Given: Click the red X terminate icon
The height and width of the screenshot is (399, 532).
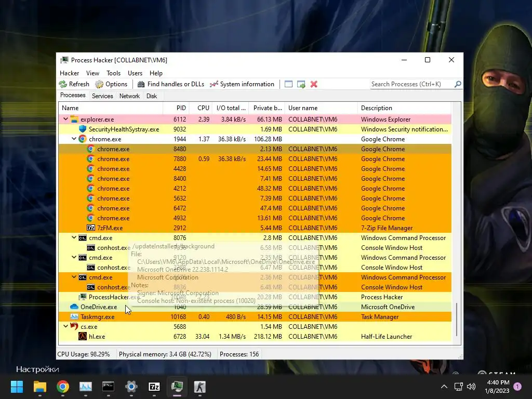Looking at the screenshot, I should (314, 84).
